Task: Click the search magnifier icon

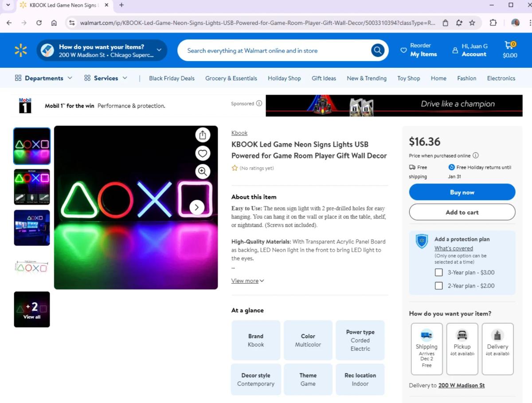Action: [x=377, y=50]
